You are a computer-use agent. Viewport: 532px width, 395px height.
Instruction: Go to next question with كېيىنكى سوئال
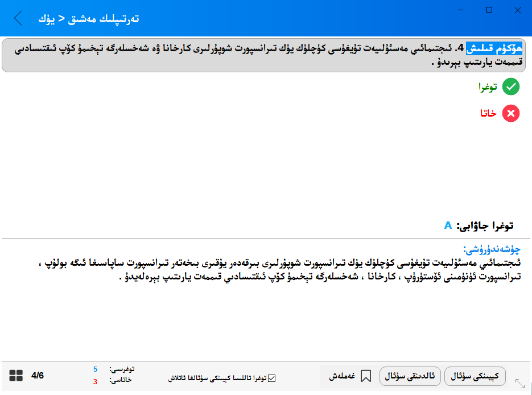pyautogui.click(x=475, y=376)
